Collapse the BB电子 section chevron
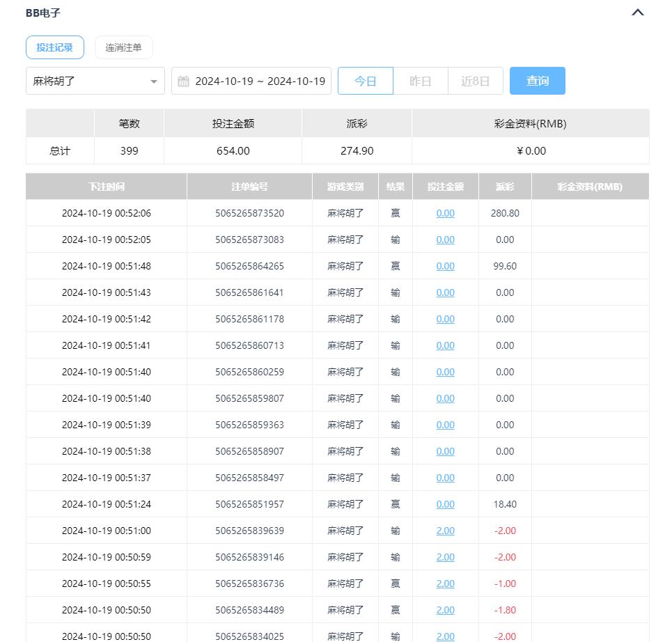Screen dimensions: 672x642 [x=637, y=13]
